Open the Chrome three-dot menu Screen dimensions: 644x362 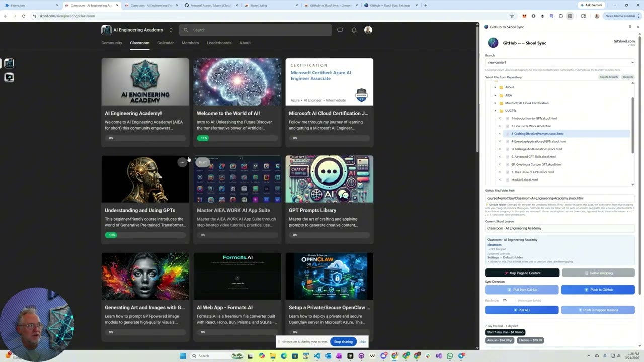pos(638,16)
